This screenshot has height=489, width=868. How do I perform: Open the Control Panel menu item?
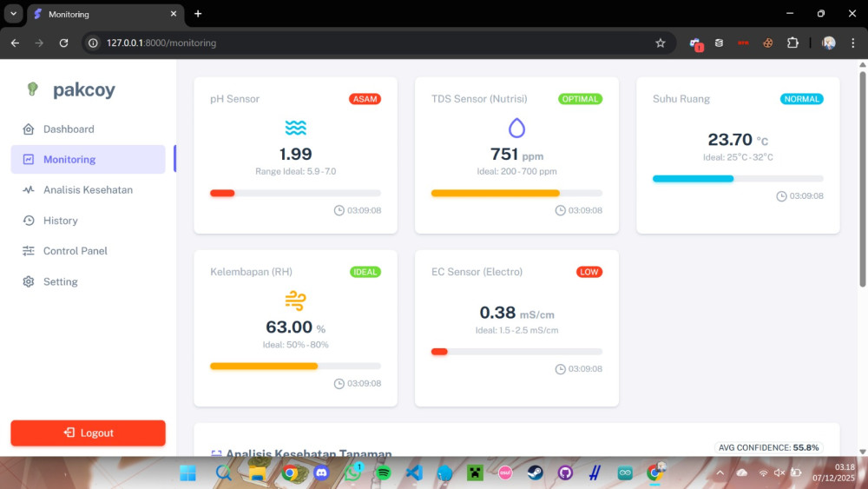click(76, 251)
